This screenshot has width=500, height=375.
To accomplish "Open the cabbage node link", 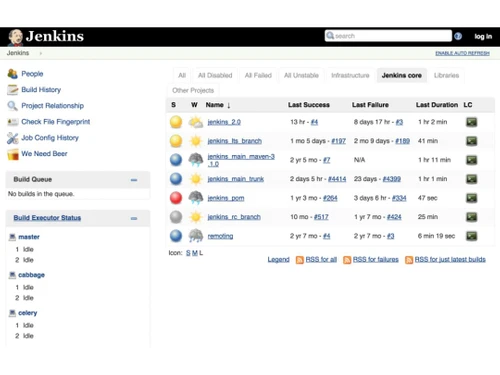I will point(31,275).
